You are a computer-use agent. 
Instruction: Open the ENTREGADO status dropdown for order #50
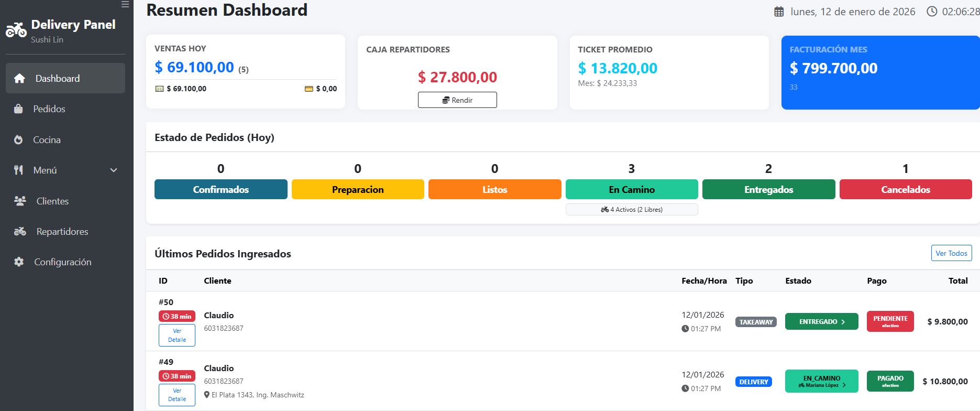click(x=821, y=321)
